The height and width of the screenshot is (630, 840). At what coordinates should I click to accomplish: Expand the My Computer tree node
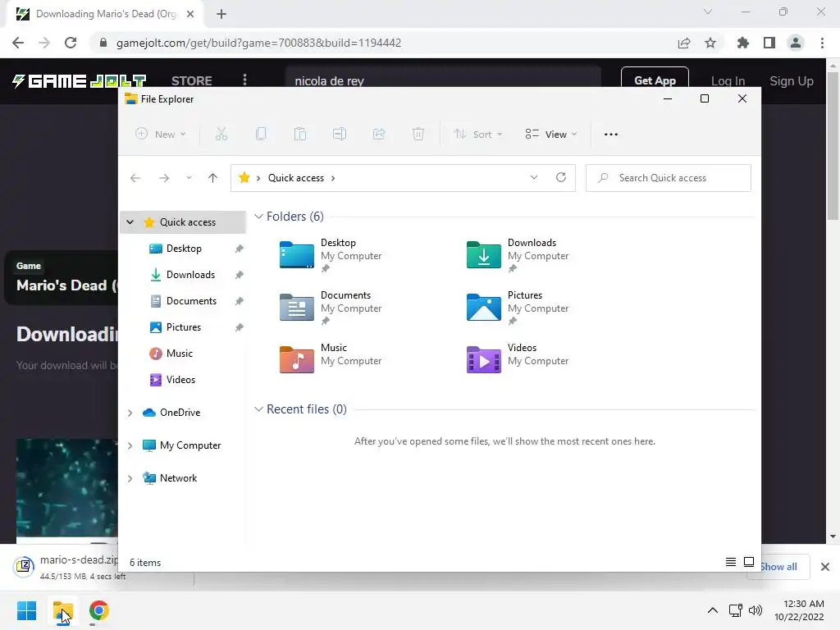pos(130,445)
